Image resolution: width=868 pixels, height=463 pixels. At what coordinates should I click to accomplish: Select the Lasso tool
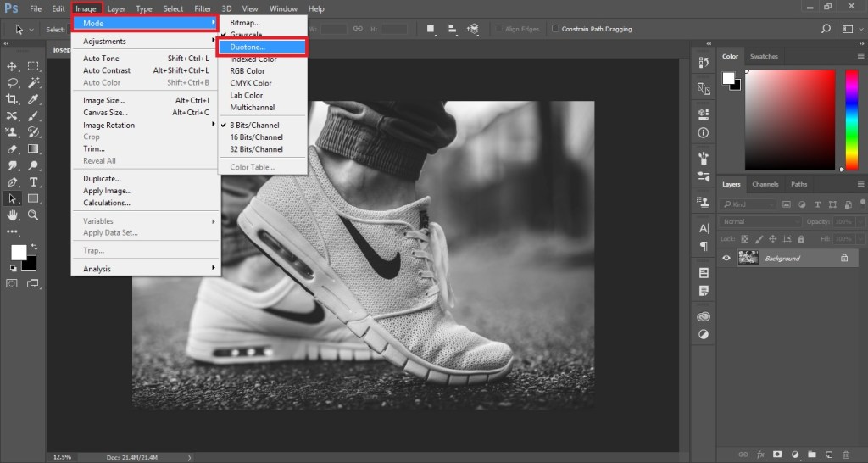click(x=12, y=83)
